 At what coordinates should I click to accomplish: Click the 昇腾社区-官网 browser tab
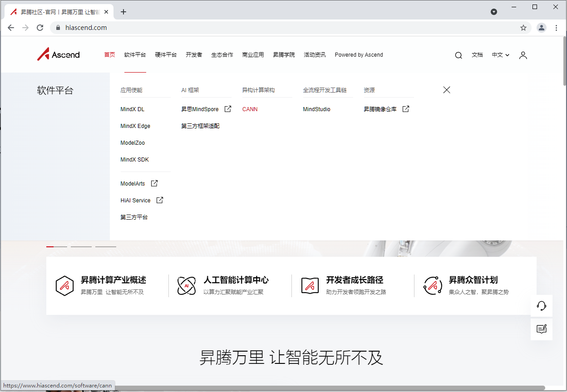pos(59,12)
